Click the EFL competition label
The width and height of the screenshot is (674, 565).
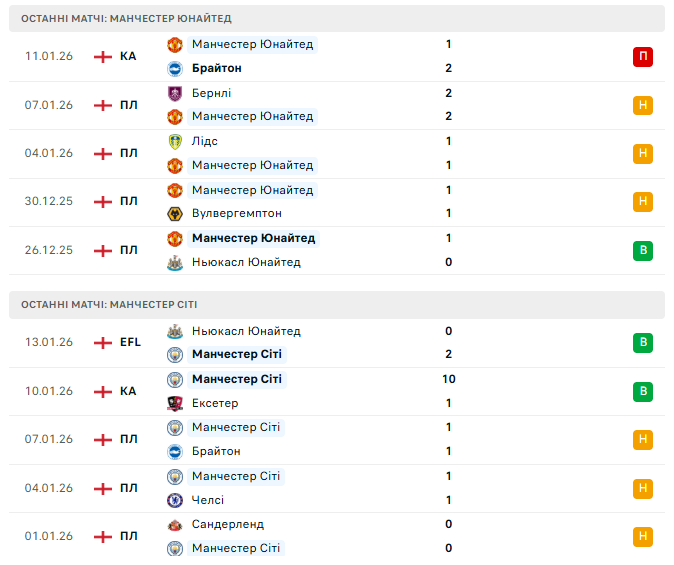point(130,342)
